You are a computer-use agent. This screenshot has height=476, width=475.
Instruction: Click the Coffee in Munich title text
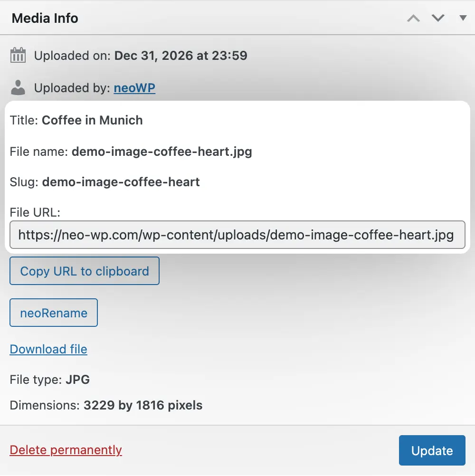click(x=92, y=120)
